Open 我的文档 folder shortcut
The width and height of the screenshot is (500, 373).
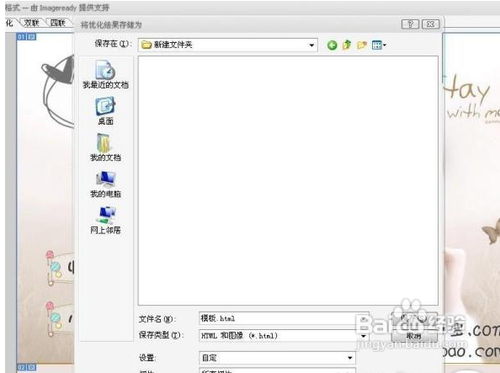pos(105,147)
